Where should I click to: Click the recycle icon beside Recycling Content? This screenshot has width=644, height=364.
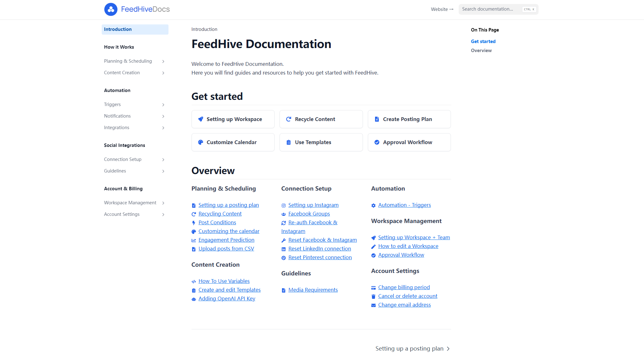point(194,214)
